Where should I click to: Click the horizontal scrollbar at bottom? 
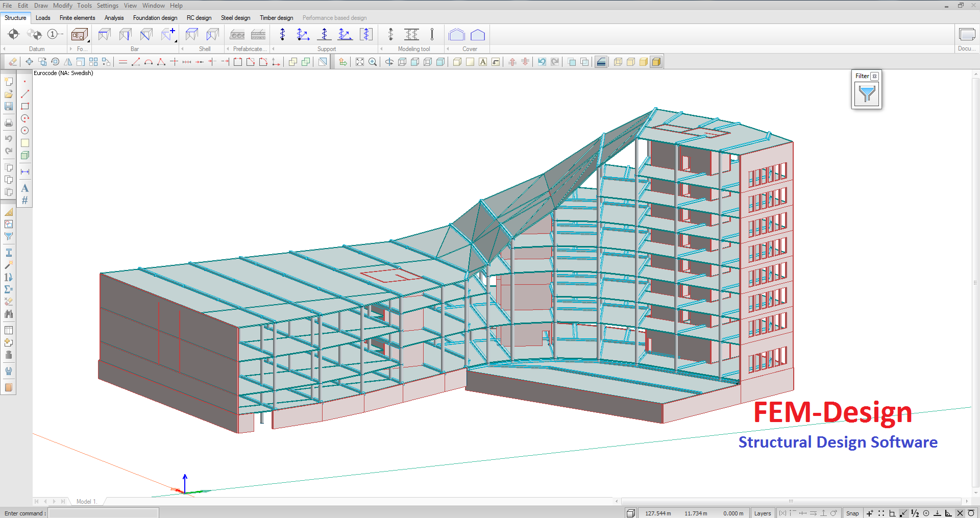tap(791, 501)
